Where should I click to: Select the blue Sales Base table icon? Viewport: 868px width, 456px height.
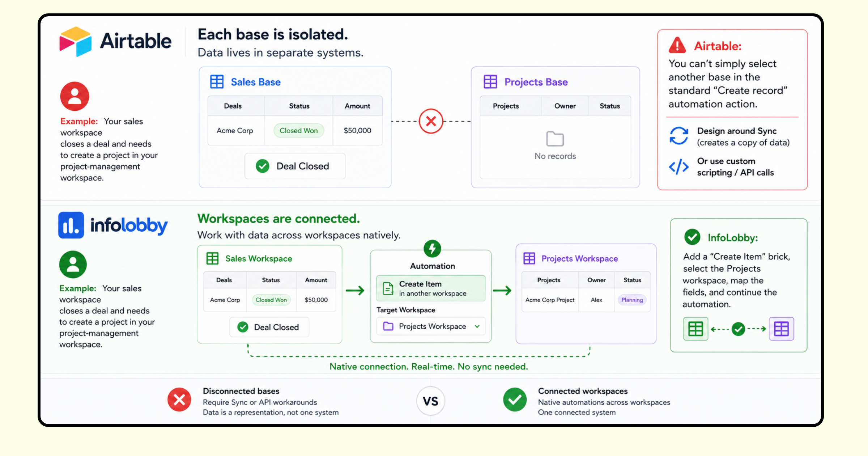217,82
